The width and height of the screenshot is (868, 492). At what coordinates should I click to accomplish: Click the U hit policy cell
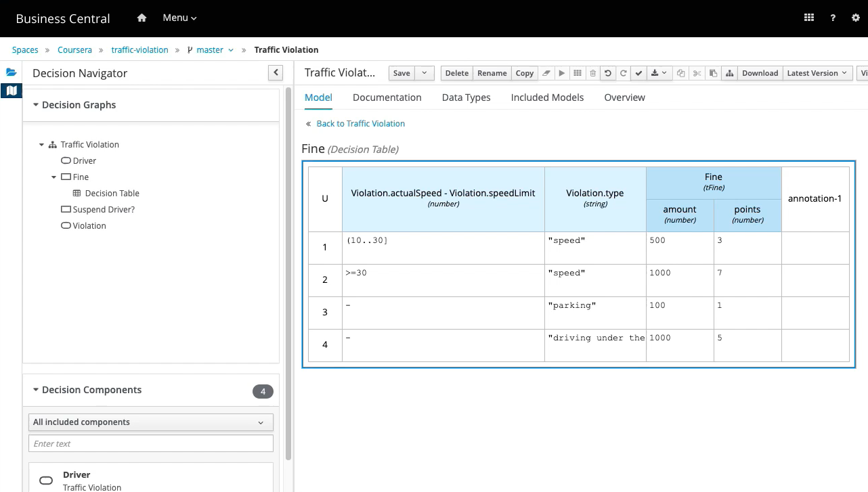click(325, 199)
